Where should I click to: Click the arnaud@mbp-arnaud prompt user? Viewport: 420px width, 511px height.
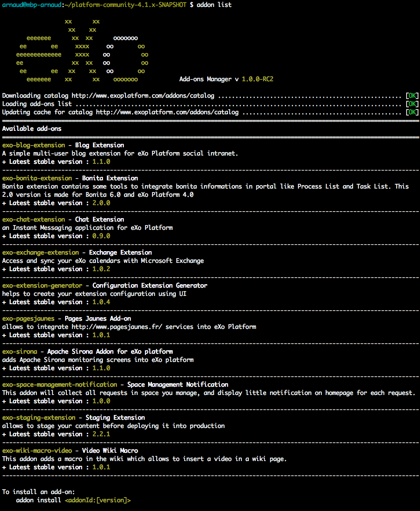click(x=32, y=5)
